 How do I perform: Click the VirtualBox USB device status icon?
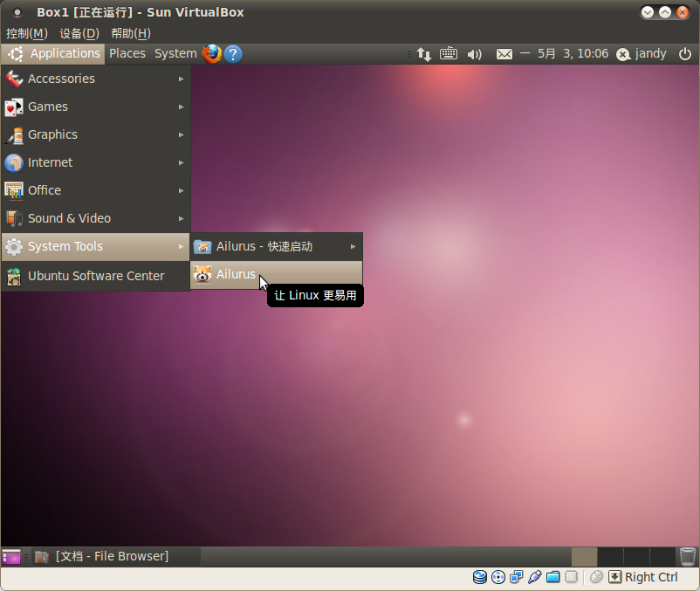coord(534,577)
